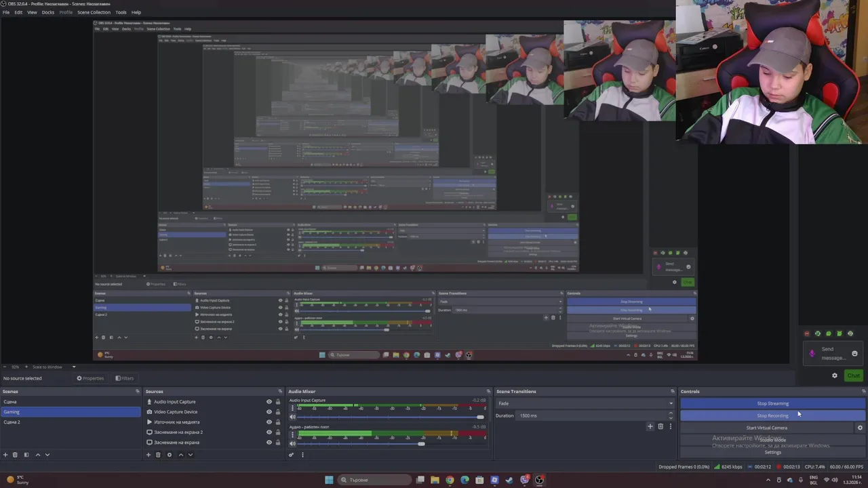Remove selected scene with trash icon
Screen dimensions: 868x488
click(x=15, y=455)
